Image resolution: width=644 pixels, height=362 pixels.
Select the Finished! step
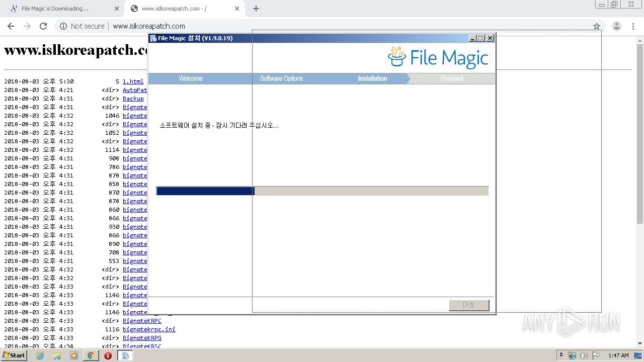(x=452, y=78)
